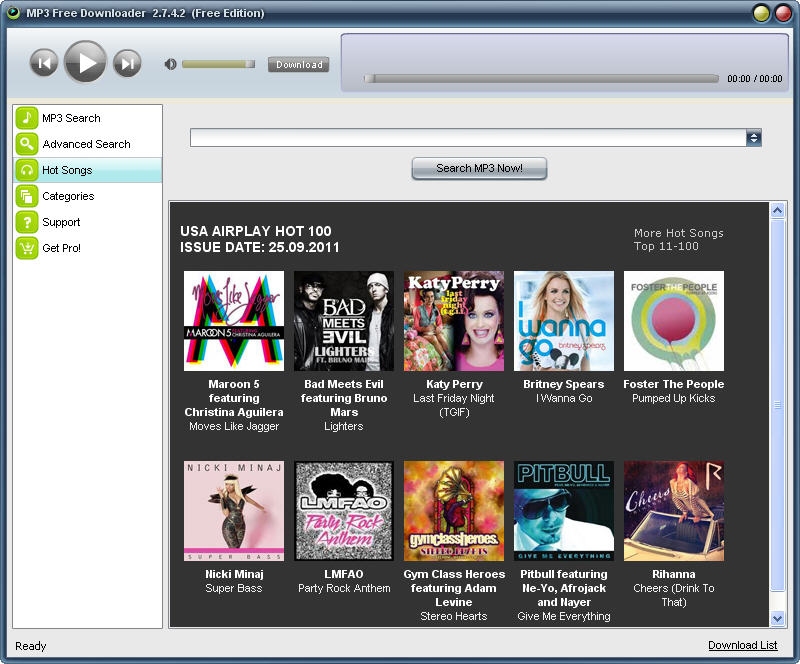Select Hot Songs in the sidebar
Viewport: 800px width, 664px height.
coord(87,170)
